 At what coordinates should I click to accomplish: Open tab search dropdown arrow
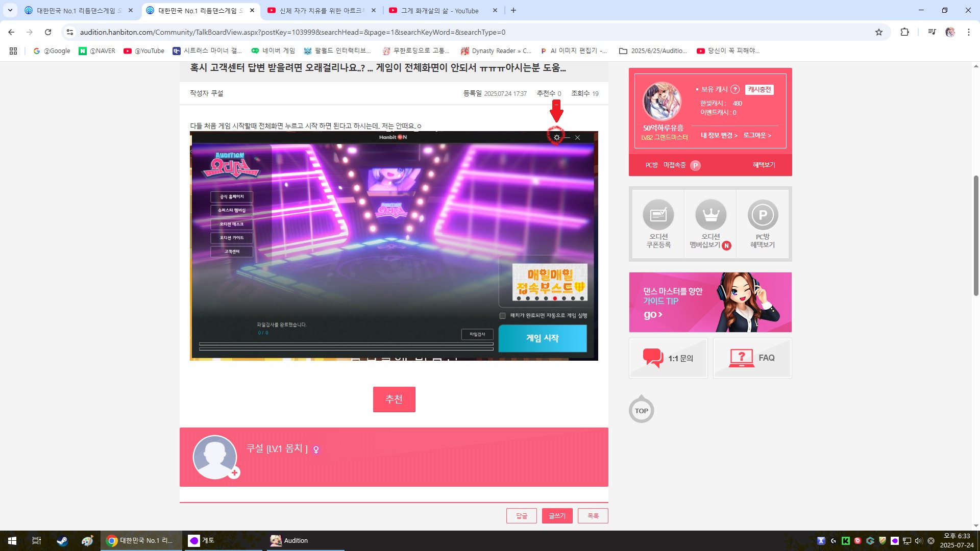click(x=10, y=10)
